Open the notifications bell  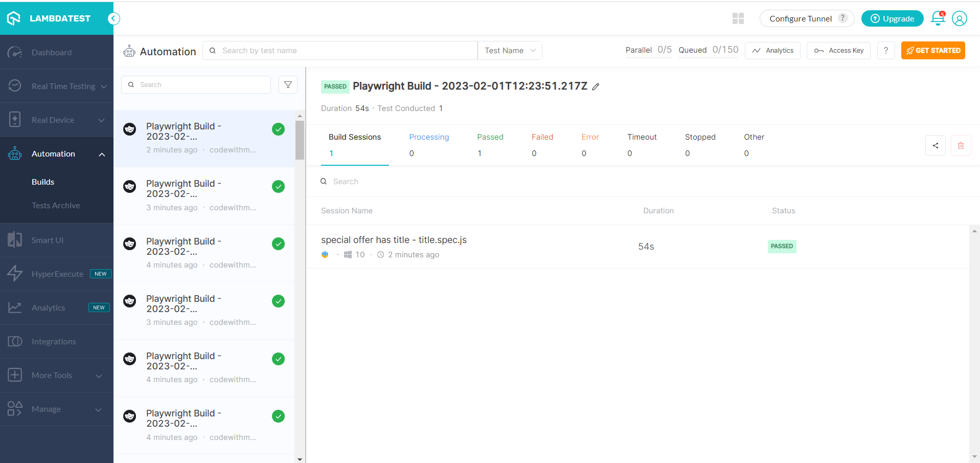(x=938, y=18)
